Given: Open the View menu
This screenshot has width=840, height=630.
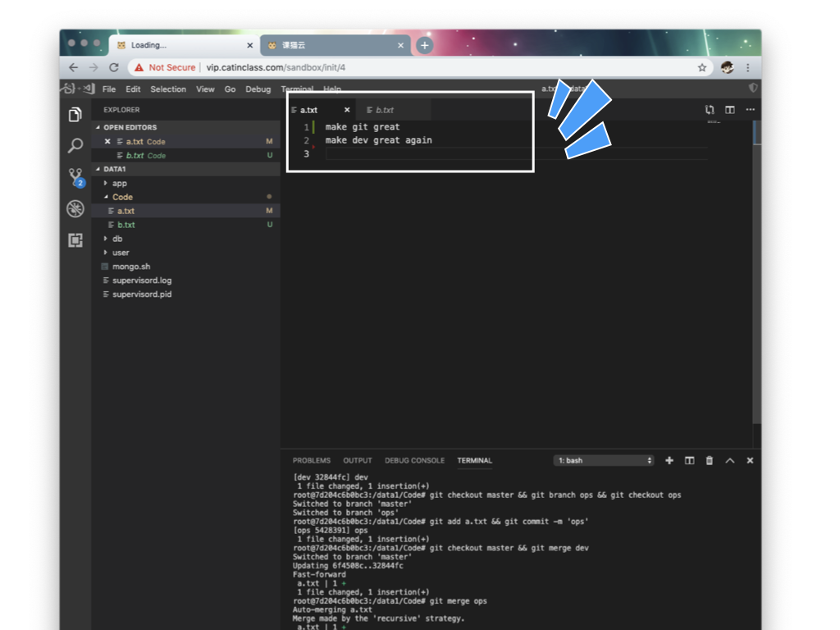Looking at the screenshot, I should point(205,89).
